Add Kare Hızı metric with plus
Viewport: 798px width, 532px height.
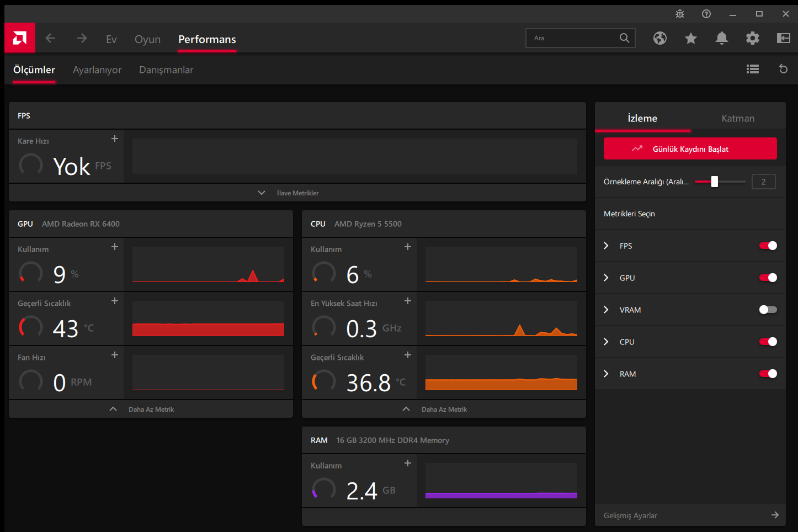(115, 139)
